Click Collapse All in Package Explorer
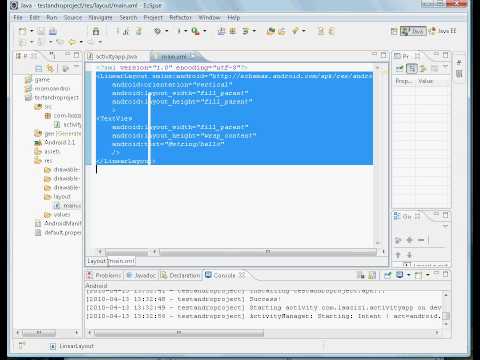The width and height of the screenshot is (480, 360). coord(39,69)
